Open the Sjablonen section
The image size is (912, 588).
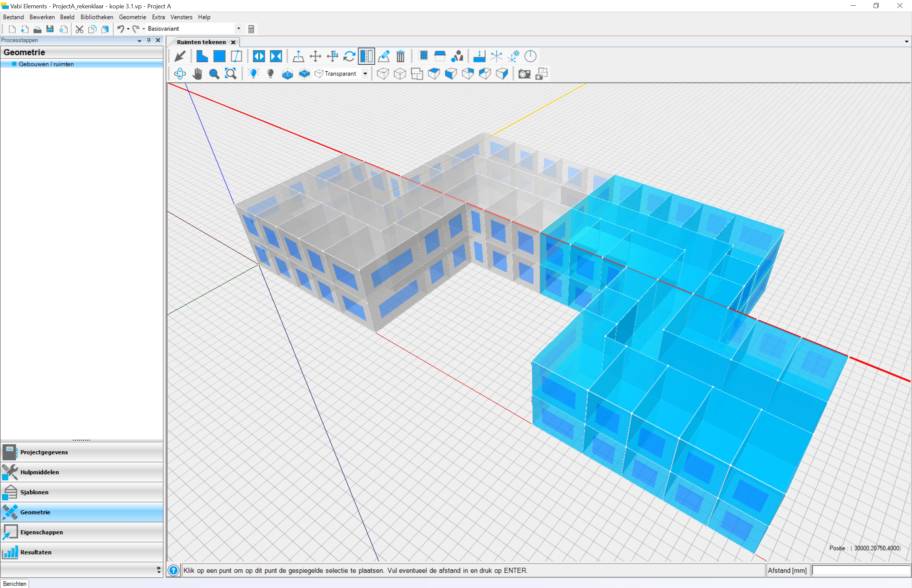[x=82, y=492]
